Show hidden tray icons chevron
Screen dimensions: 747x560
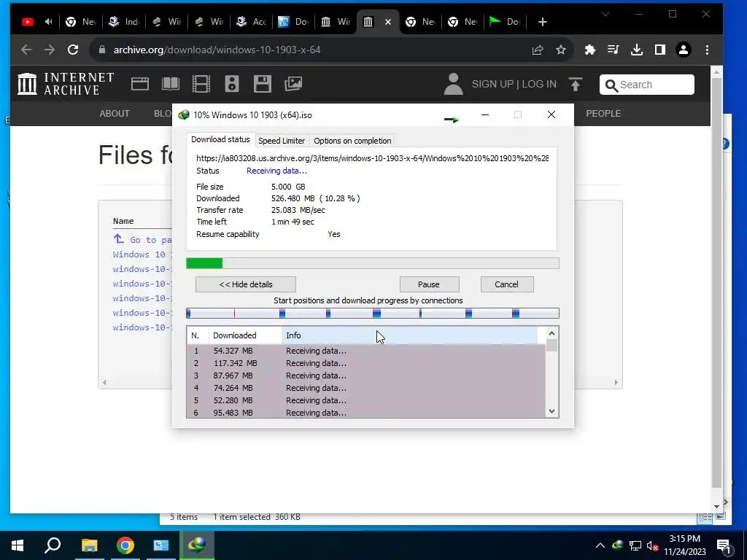600,545
